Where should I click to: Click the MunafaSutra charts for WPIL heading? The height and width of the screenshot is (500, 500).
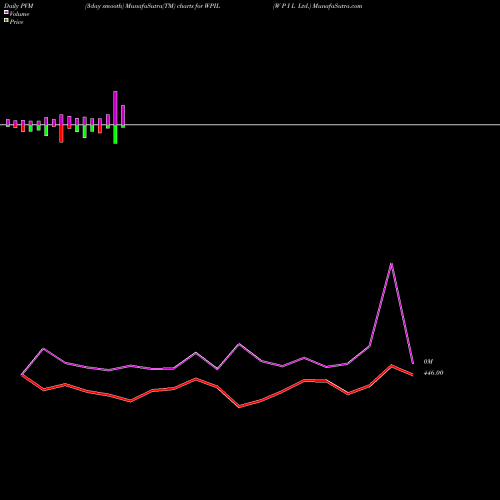[152, 6]
